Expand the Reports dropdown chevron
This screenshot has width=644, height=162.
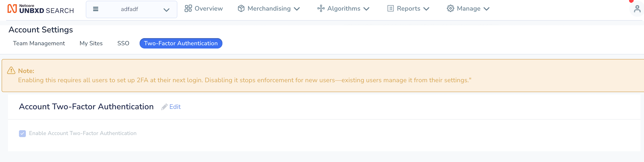426,9
